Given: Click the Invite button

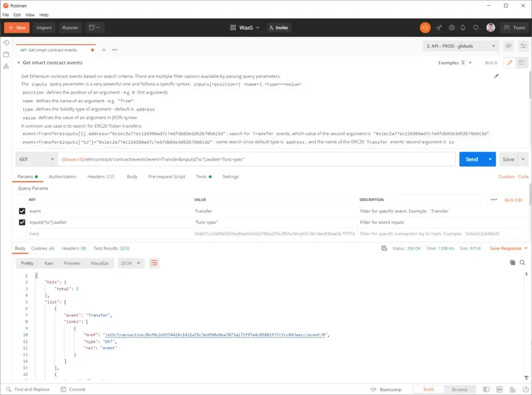Looking at the screenshot, I should pyautogui.click(x=278, y=28).
